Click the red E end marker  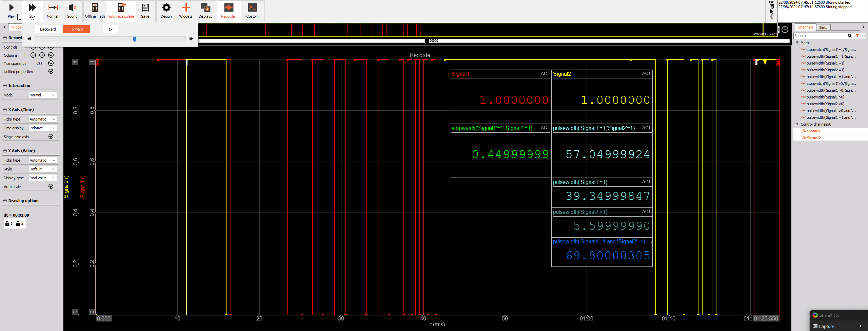point(778,62)
